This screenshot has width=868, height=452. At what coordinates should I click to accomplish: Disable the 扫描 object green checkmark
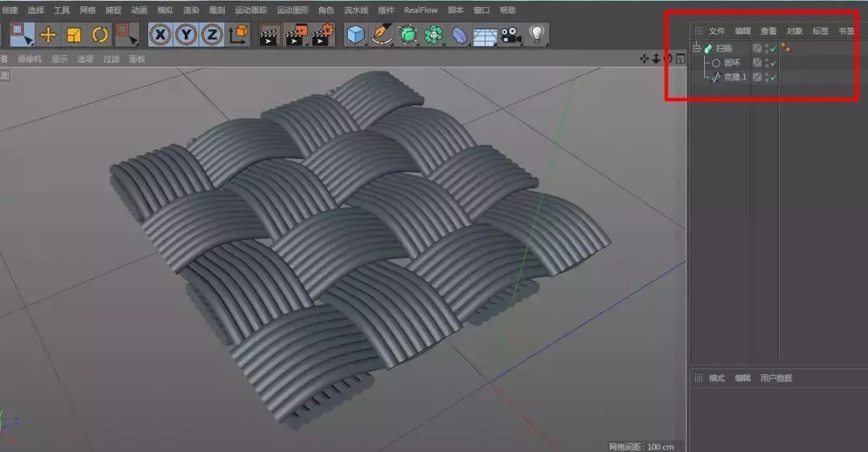pos(773,49)
